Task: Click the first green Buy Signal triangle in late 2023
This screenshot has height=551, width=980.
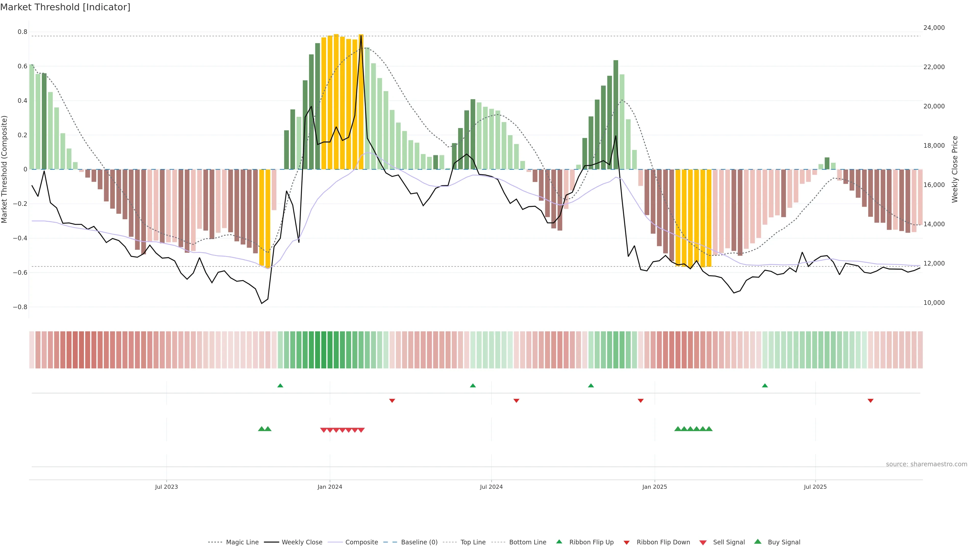Action: (261, 429)
